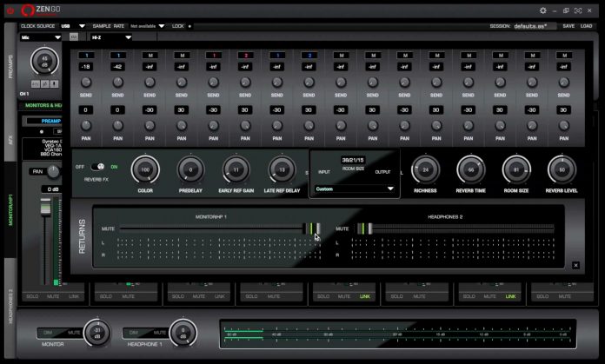Close the reverb panel with the X icon
This screenshot has width=605, height=364.
pos(575,265)
